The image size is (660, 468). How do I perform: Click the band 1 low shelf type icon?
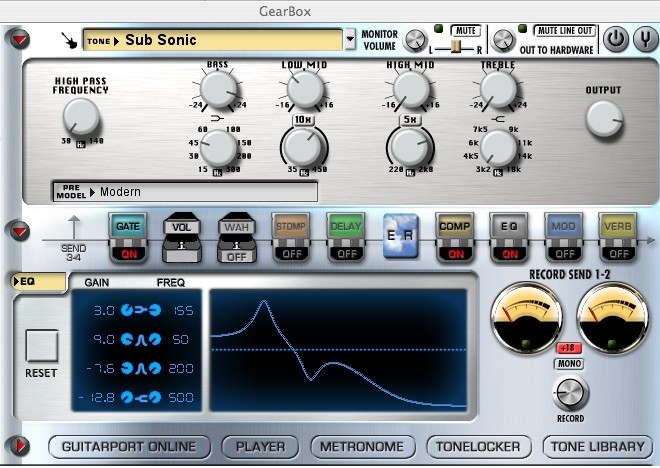pos(141,310)
